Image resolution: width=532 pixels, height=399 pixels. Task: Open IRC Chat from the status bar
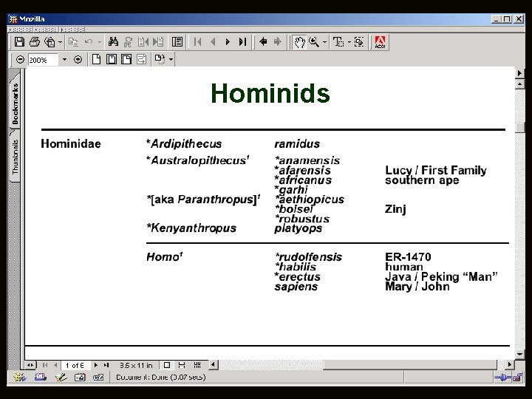(98, 377)
